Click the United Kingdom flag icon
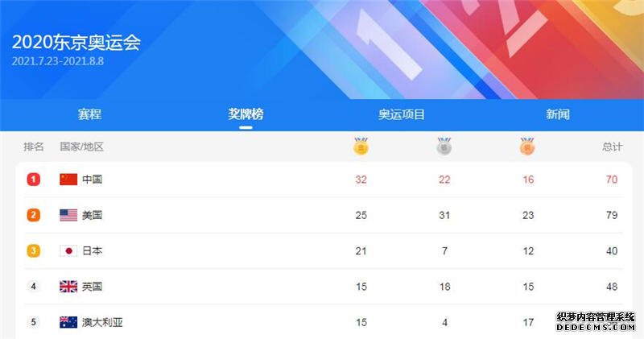The height and width of the screenshot is (339, 644). click(68, 287)
